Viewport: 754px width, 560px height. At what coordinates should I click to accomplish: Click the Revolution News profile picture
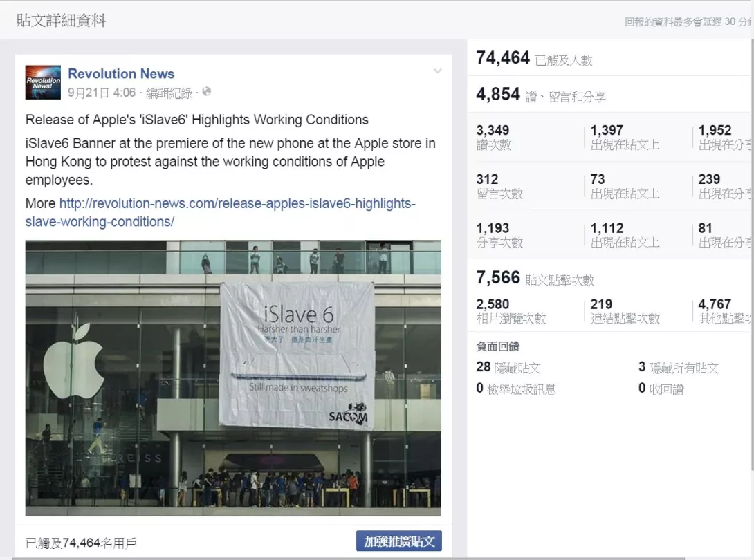(44, 82)
